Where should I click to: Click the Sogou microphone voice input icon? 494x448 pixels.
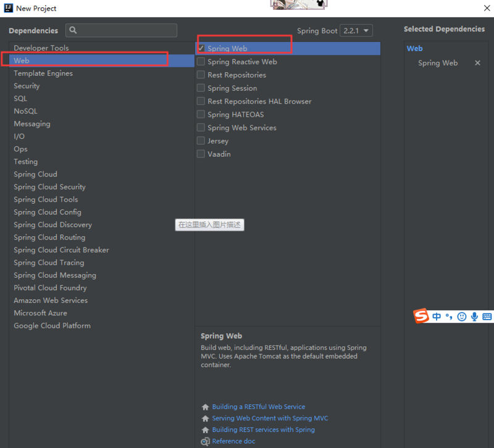coord(474,317)
